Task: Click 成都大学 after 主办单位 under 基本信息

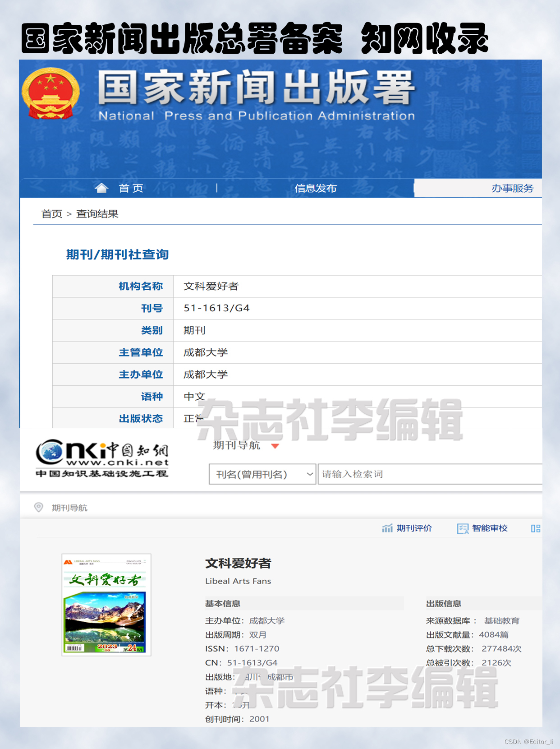Action: [x=267, y=620]
